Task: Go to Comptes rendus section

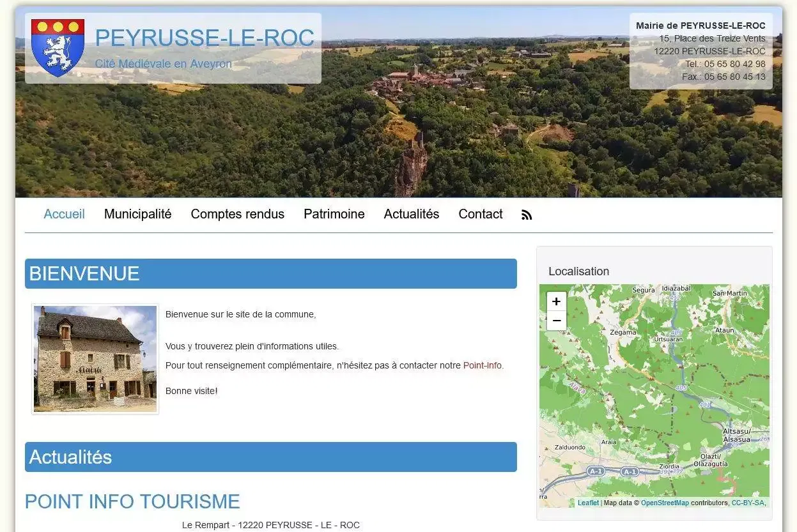Action: pos(237,214)
